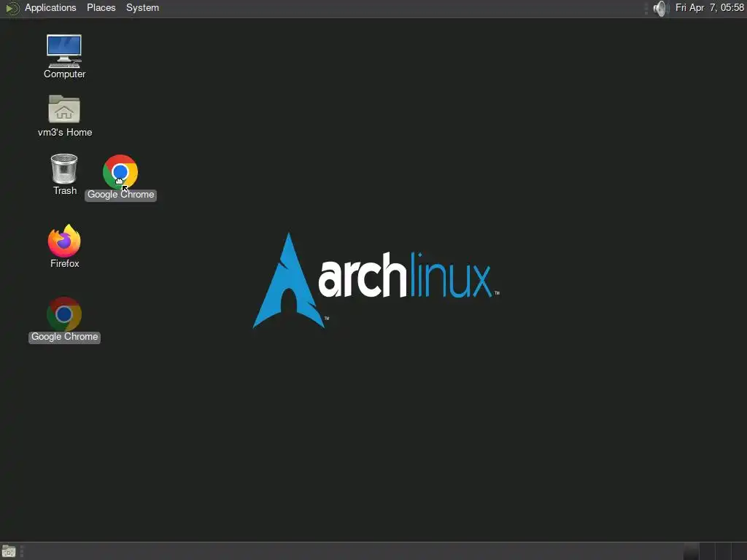Click the Show Desktop button in the bottom panel
This screenshot has width=747, height=560.
pyautogui.click(x=9, y=551)
